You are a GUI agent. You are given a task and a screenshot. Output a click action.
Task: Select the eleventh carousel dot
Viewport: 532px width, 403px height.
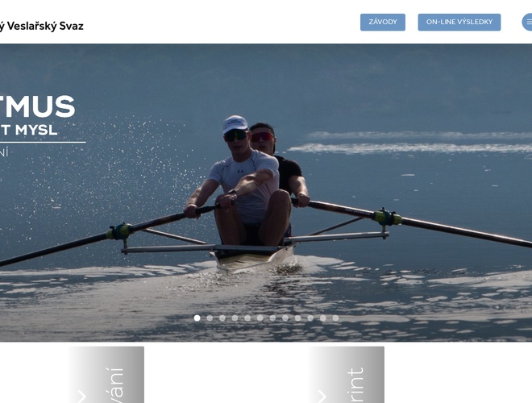pyautogui.click(x=323, y=318)
